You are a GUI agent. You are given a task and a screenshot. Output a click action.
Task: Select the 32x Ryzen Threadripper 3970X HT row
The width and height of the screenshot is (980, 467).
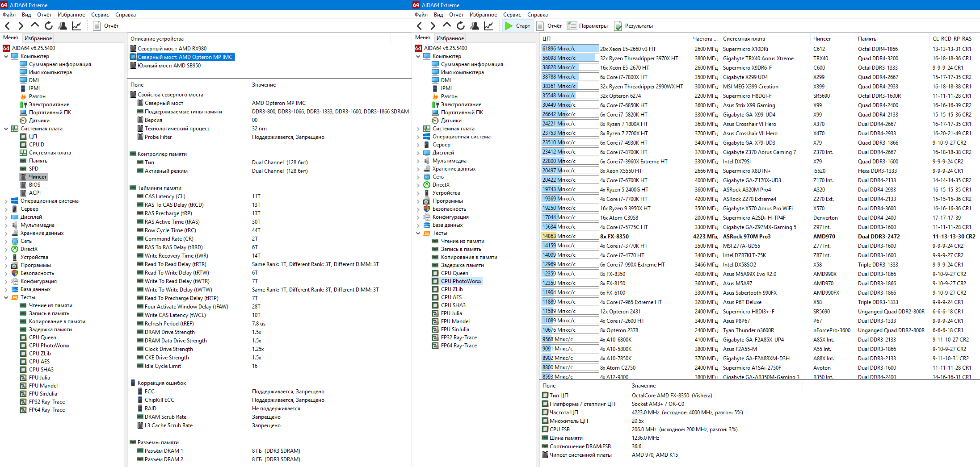click(759, 58)
